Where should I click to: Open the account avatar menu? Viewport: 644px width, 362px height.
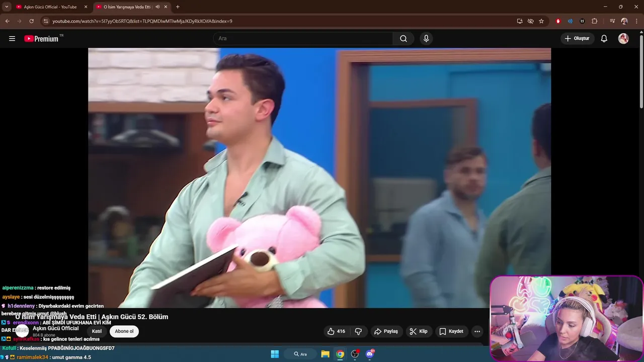point(623,39)
